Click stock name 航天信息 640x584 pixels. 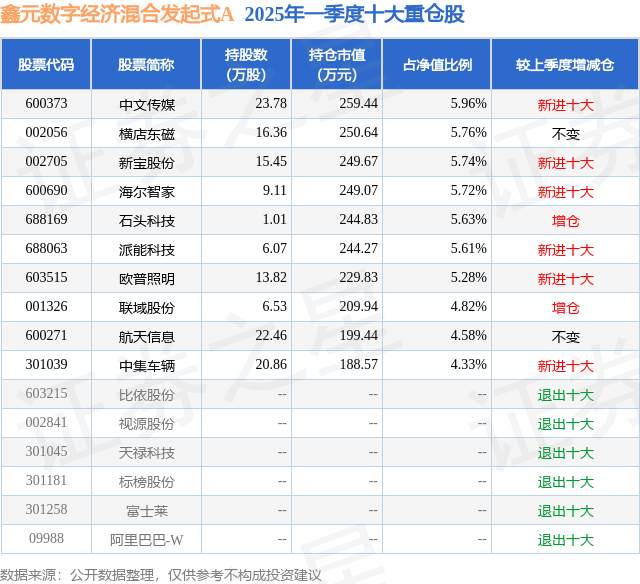pyautogui.click(x=147, y=337)
